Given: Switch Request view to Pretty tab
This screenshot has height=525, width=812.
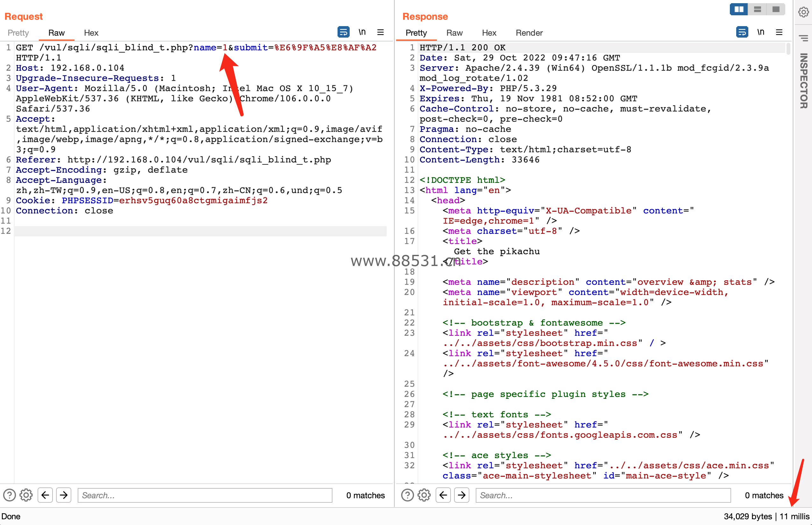Looking at the screenshot, I should pyautogui.click(x=18, y=33).
